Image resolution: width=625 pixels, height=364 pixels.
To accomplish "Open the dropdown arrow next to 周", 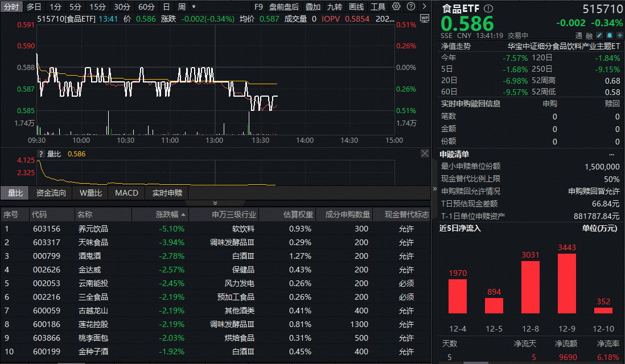I will point(194,6).
